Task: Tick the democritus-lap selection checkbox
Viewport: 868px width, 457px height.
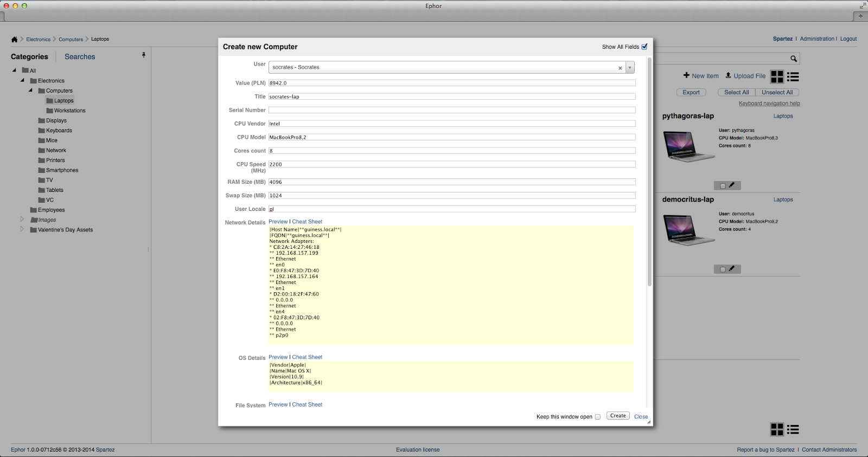Action: 723,269
